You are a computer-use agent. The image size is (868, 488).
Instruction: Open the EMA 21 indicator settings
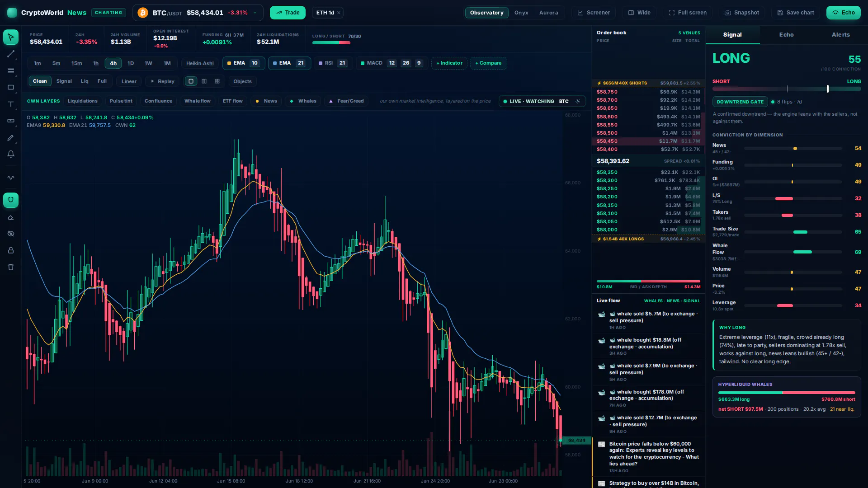289,63
